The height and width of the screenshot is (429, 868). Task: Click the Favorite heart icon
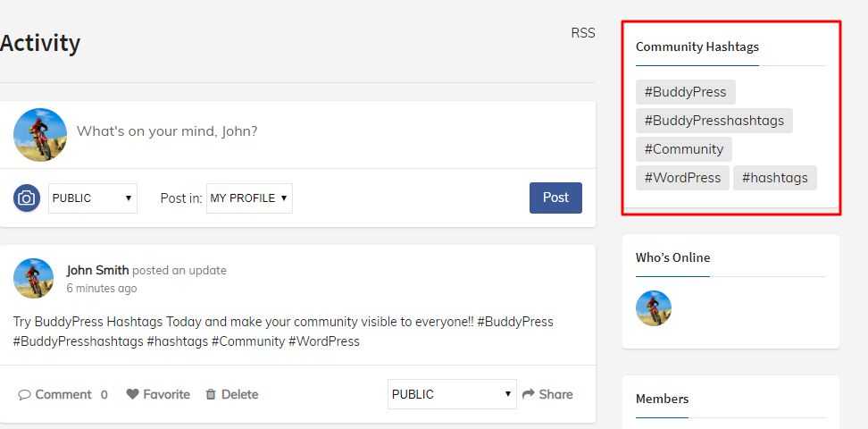coord(132,394)
